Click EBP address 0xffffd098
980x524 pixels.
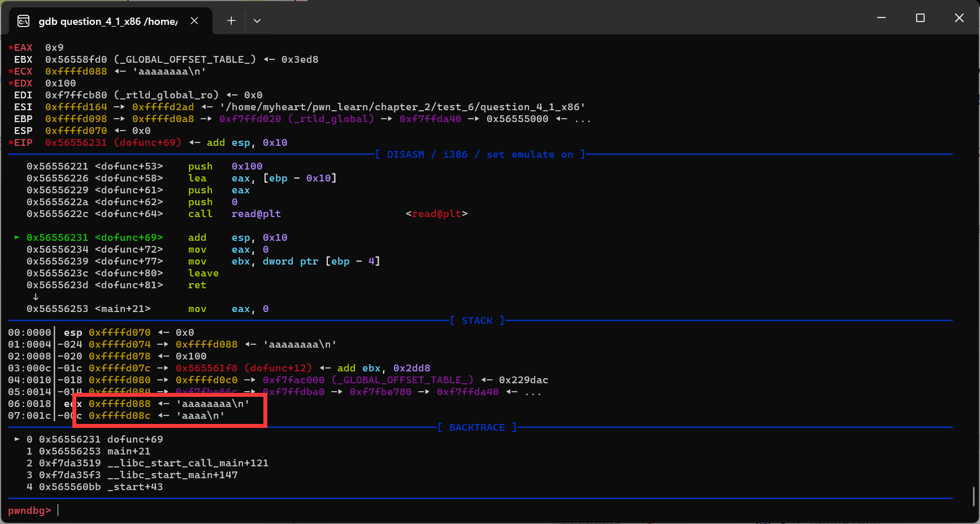tap(76, 119)
